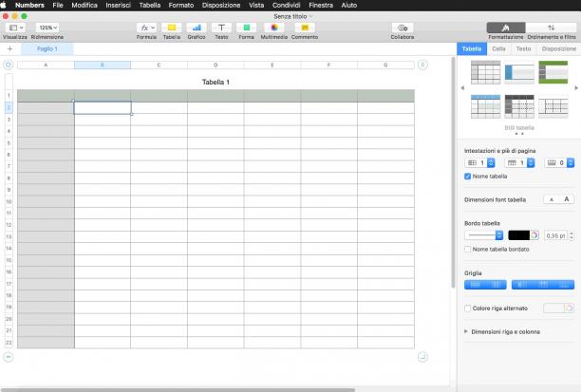Image resolution: width=581 pixels, height=392 pixels.
Task: Toggle footer row gridlines button
Action: pos(564,285)
